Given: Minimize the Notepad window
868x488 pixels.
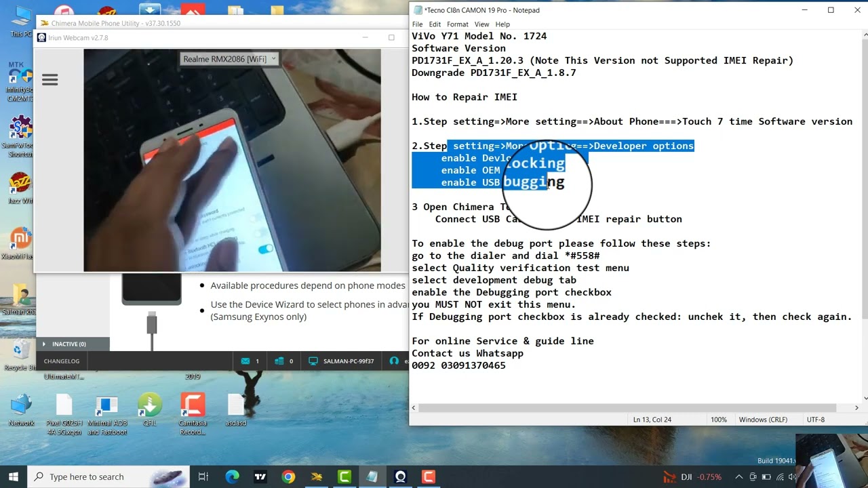Looking at the screenshot, I should [x=805, y=10].
